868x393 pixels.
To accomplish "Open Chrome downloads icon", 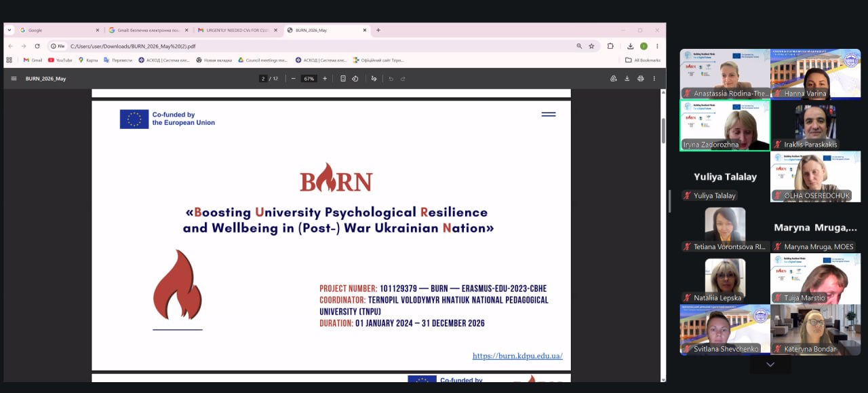I will click(x=630, y=46).
